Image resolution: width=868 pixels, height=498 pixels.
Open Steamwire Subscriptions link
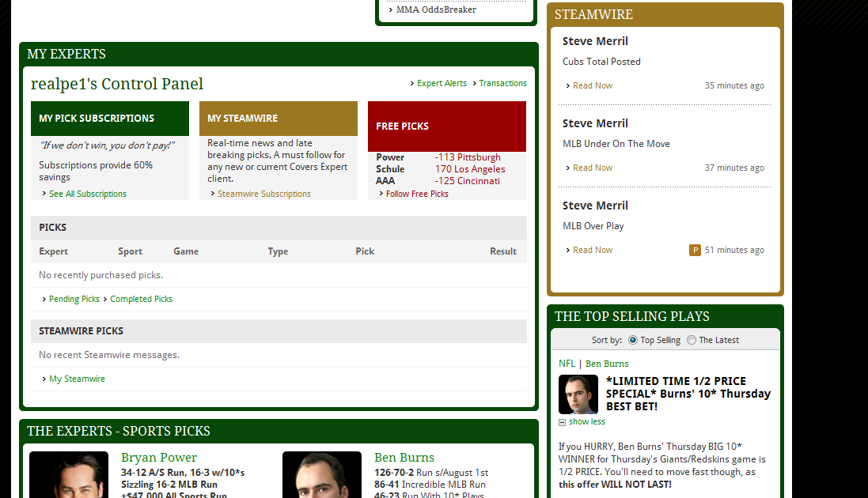click(x=264, y=194)
